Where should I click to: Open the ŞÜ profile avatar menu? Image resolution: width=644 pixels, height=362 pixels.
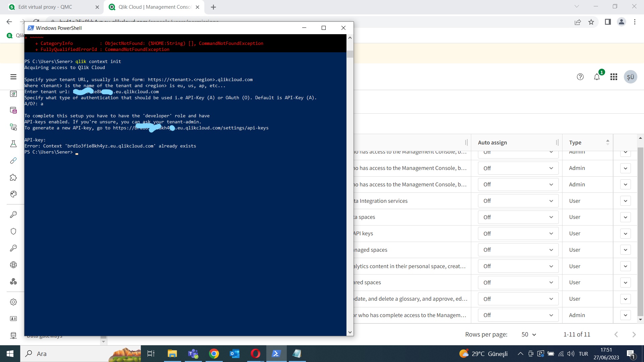630,77
